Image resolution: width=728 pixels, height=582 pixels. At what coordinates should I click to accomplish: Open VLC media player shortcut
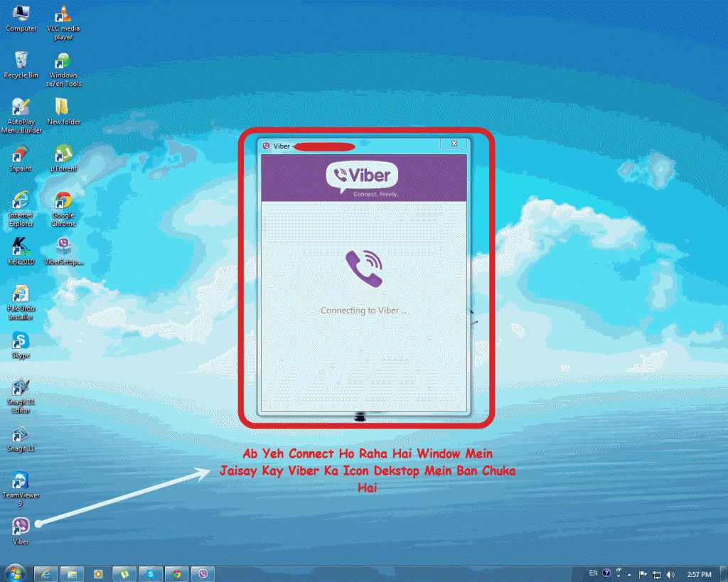63,23
